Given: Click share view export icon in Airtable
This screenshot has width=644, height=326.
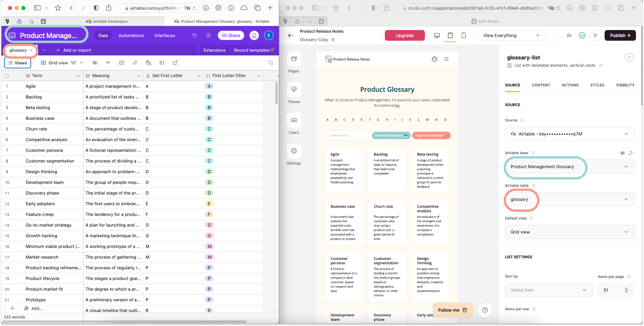Looking at the screenshot, I should pos(175,63).
